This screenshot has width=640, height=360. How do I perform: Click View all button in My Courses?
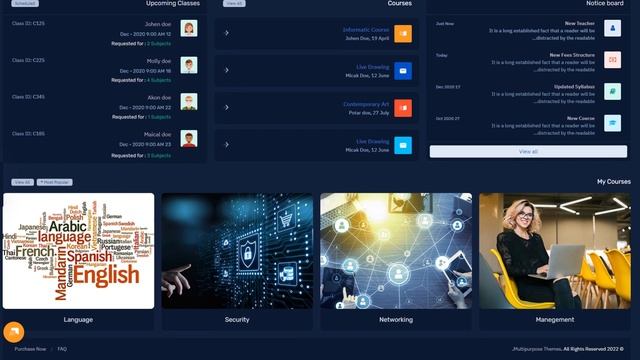point(22,182)
